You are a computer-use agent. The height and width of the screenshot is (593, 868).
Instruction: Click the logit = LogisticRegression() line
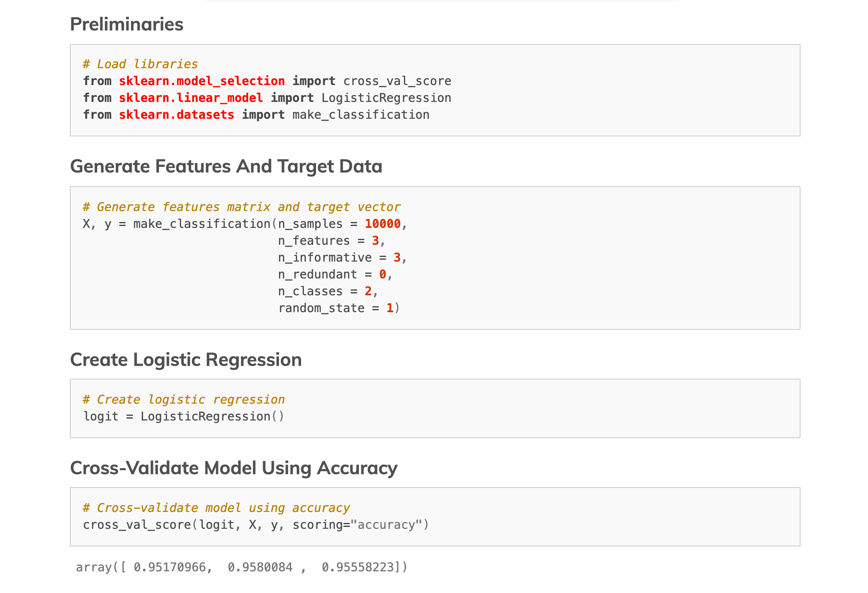184,416
